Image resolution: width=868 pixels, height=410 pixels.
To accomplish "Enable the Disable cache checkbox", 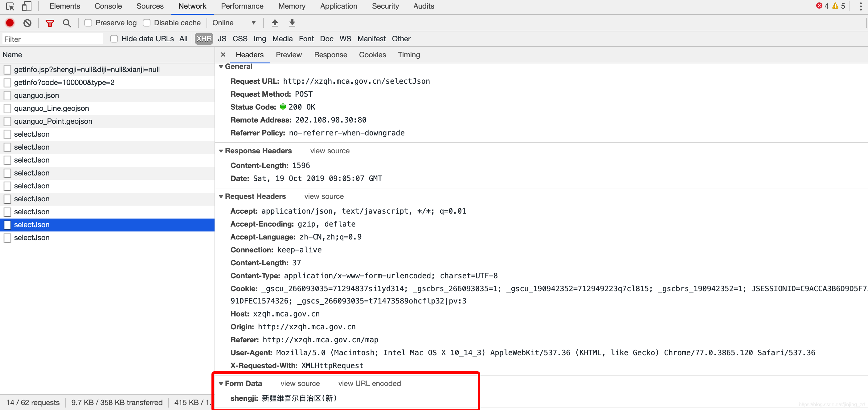I will [146, 23].
